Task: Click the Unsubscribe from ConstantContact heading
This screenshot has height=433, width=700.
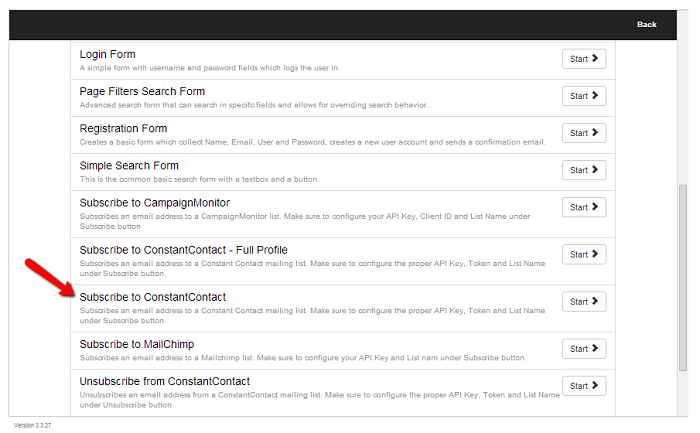Action: coord(165,382)
